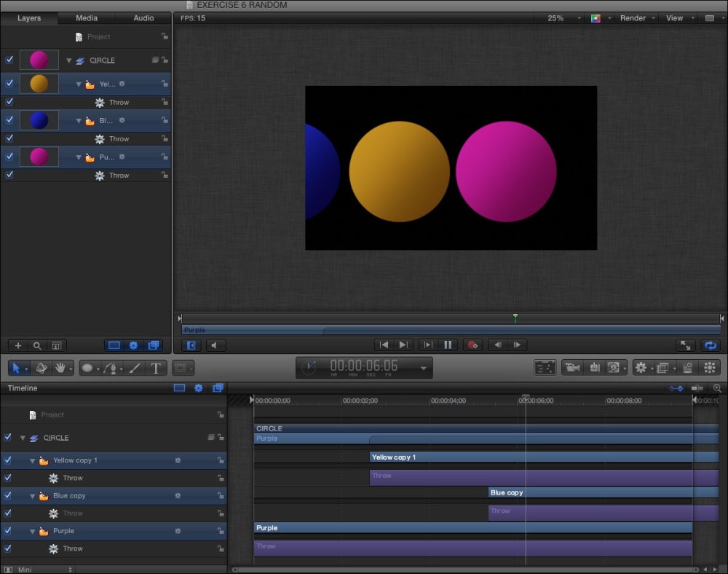Click the New Camera icon
Image resolution: width=728 pixels, height=574 pixels.
(x=572, y=368)
